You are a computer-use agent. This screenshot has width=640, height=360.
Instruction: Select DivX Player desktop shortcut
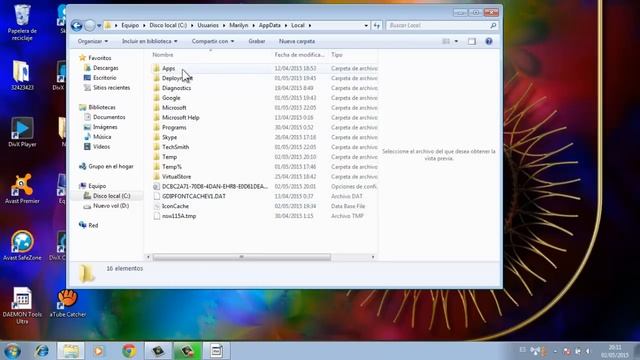(x=22, y=132)
